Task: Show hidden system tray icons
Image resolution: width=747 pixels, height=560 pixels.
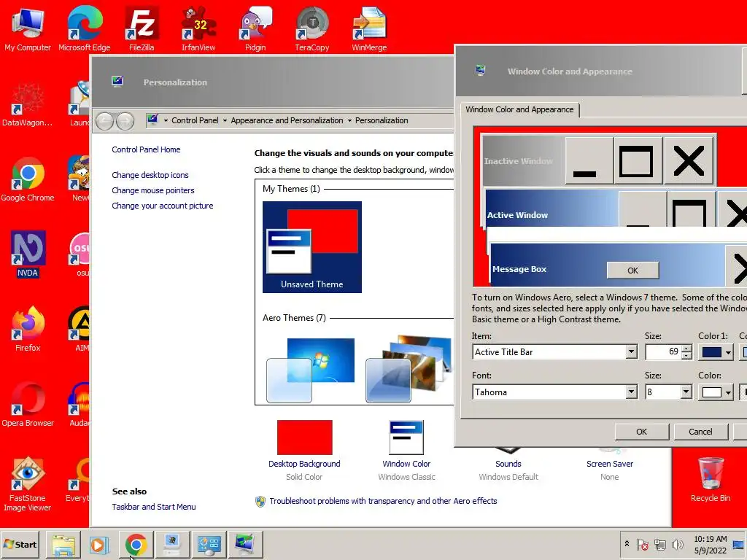Action: (x=627, y=544)
